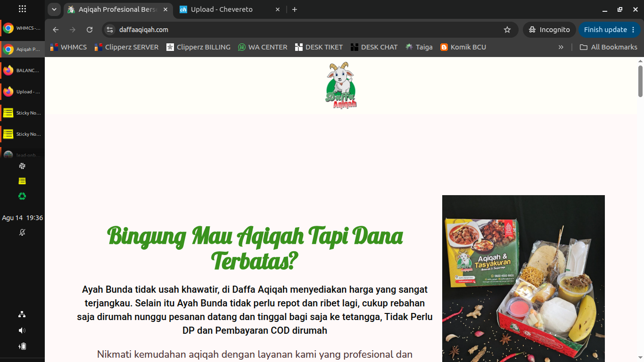Open the DESK CHAT bookmark
The image size is (644, 362).
tap(374, 47)
